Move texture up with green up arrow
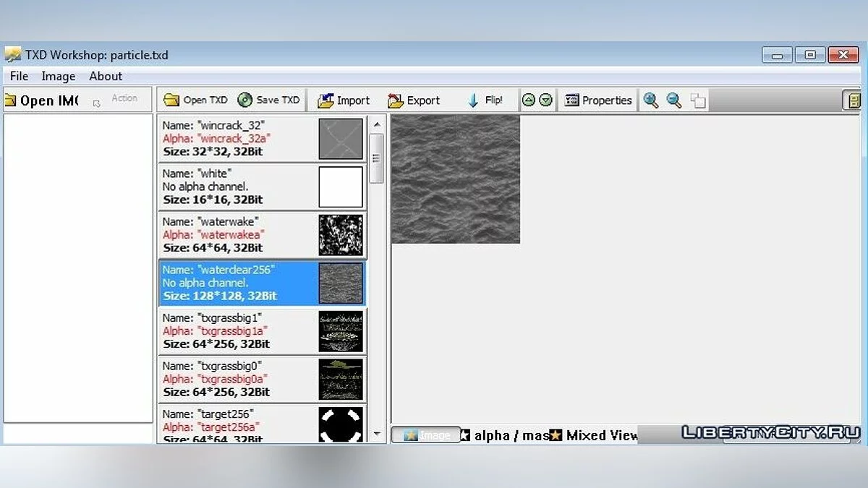 click(529, 100)
